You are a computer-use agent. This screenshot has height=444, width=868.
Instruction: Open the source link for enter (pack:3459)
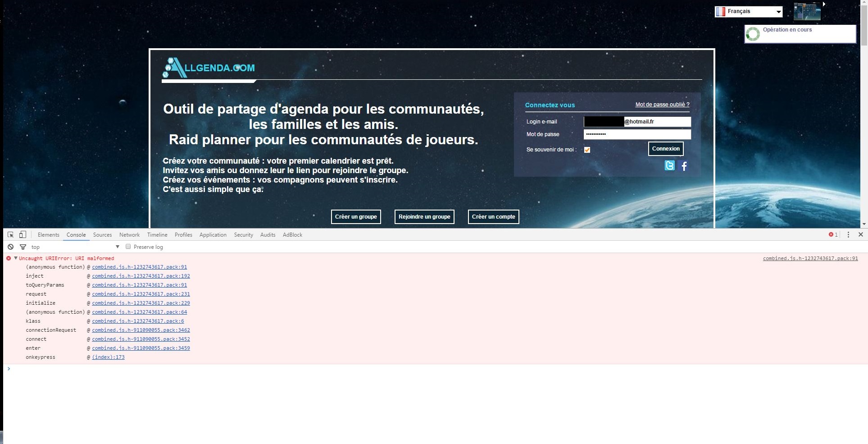pyautogui.click(x=141, y=348)
